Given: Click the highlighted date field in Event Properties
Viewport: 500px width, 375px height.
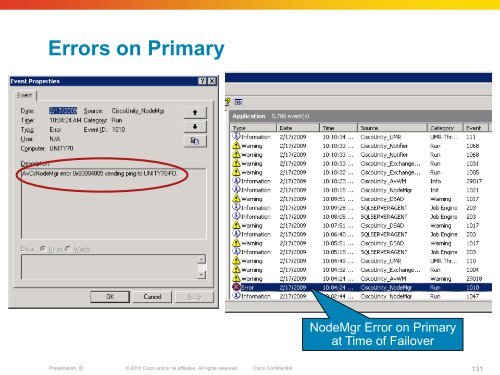Looking at the screenshot, I should point(63,111).
